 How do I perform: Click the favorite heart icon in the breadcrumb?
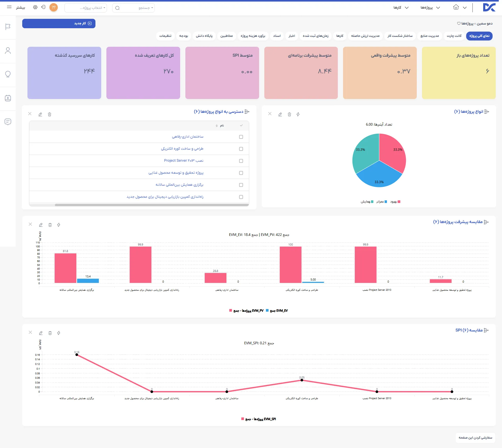[459, 24]
